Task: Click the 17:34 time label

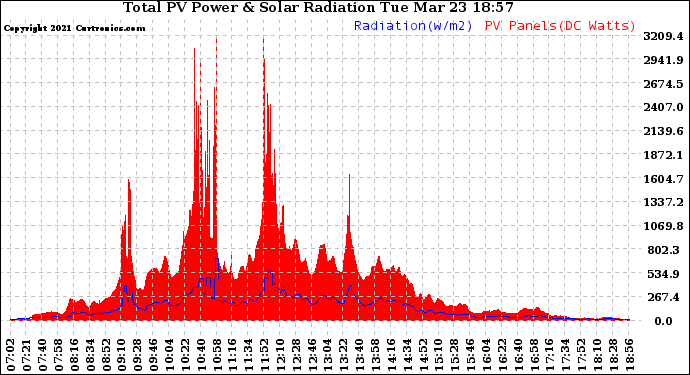Action: pos(566,355)
